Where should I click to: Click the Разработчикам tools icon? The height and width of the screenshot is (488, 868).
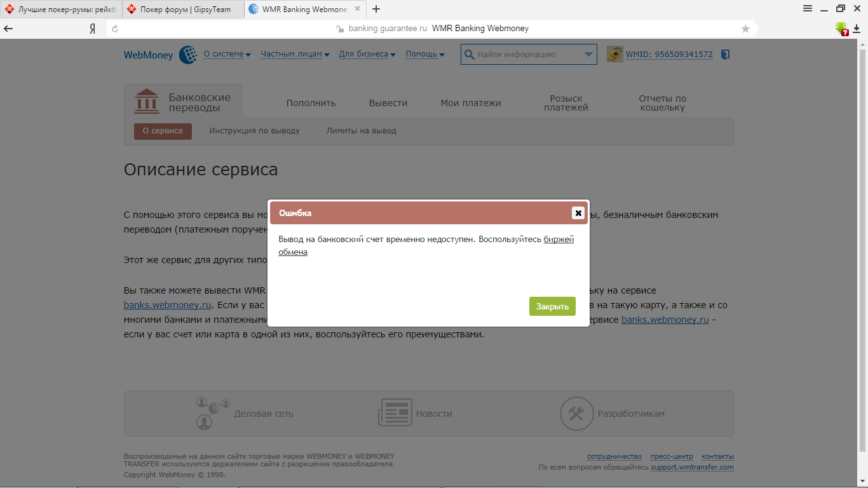576,414
